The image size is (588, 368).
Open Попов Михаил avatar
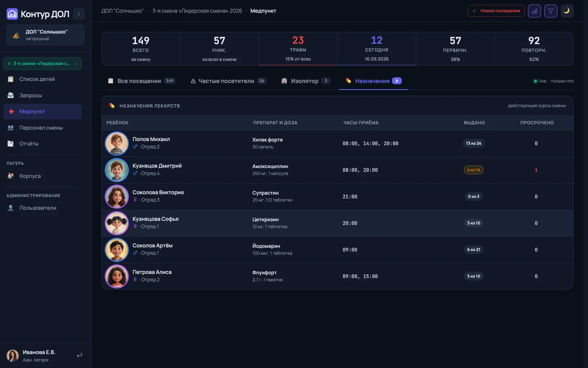pos(117,144)
